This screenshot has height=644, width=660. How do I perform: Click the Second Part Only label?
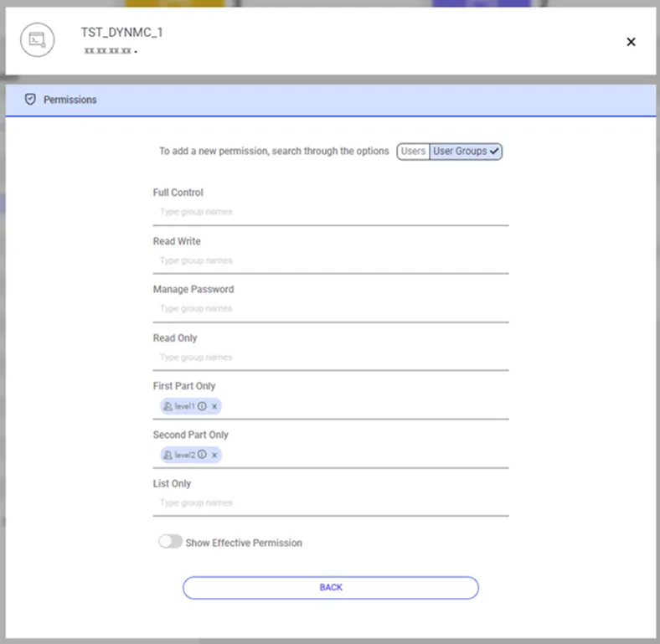pyautogui.click(x=191, y=435)
